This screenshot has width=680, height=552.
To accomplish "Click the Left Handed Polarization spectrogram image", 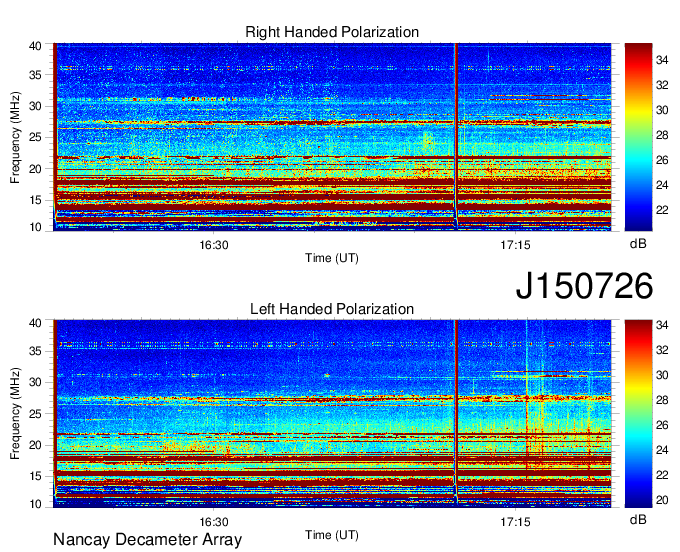I will [332, 414].
